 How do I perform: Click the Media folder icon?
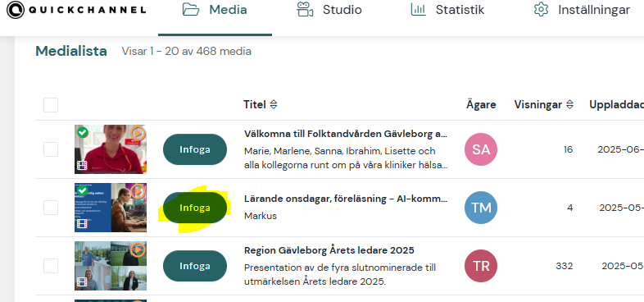pyautogui.click(x=191, y=10)
